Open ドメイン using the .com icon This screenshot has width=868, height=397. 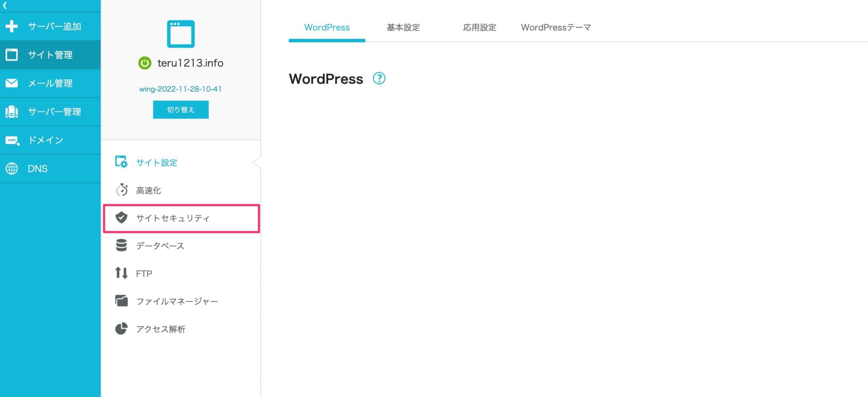[12, 140]
